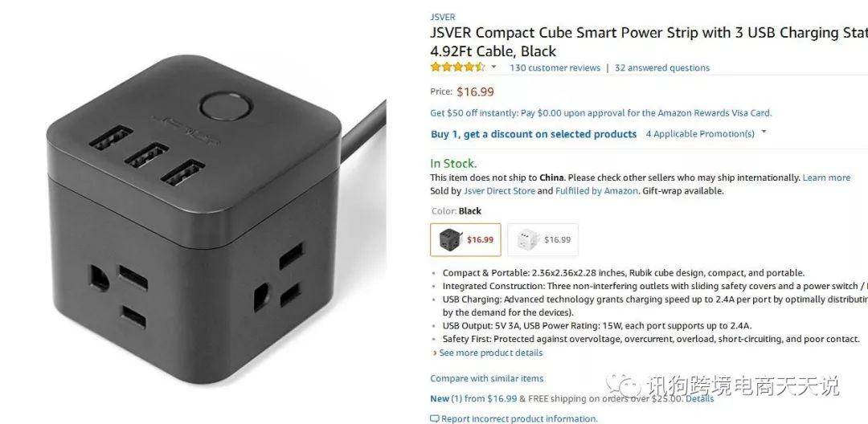The width and height of the screenshot is (868, 424).
Task: Open the free shipping Details link
Action: point(700,398)
